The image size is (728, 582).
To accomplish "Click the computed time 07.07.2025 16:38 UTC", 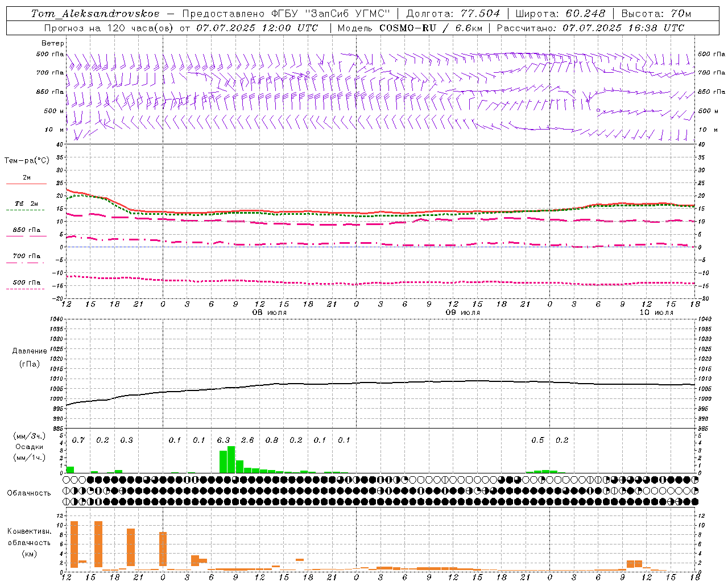I will click(623, 28).
